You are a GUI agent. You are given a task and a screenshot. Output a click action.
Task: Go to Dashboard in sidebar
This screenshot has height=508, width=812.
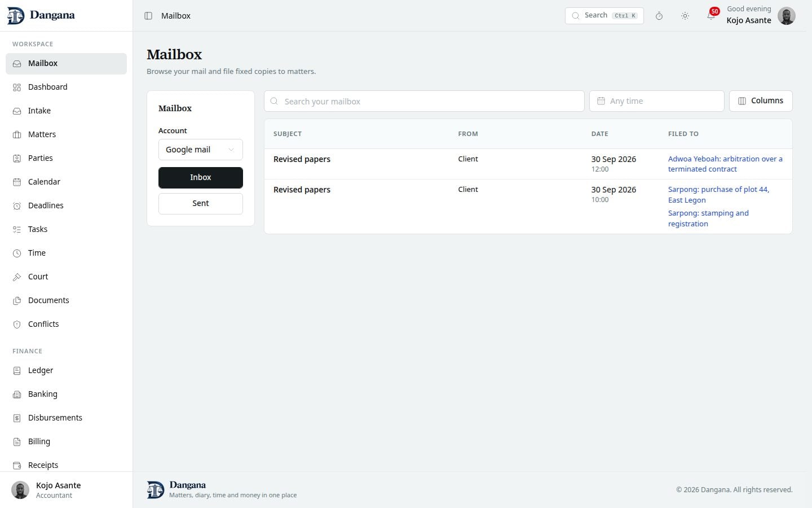pos(66,87)
